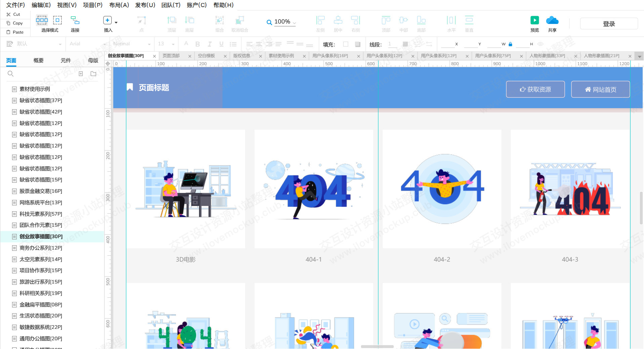The image size is (644, 349).
Task: Click the fill color swatch
Action: coord(346,44)
